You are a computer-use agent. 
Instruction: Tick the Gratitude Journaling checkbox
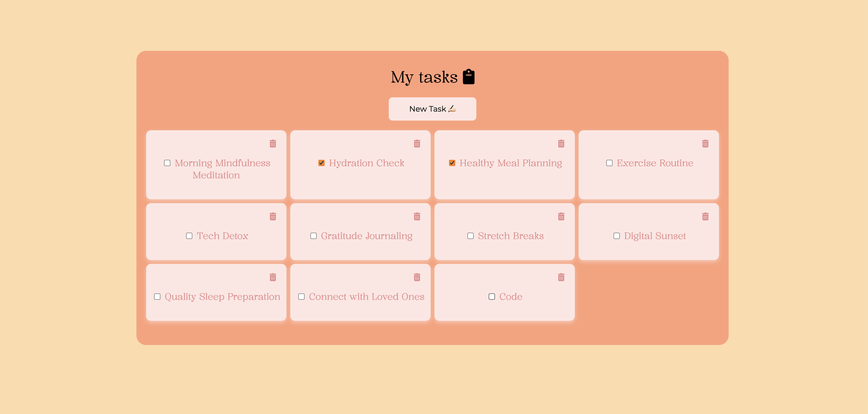point(313,236)
